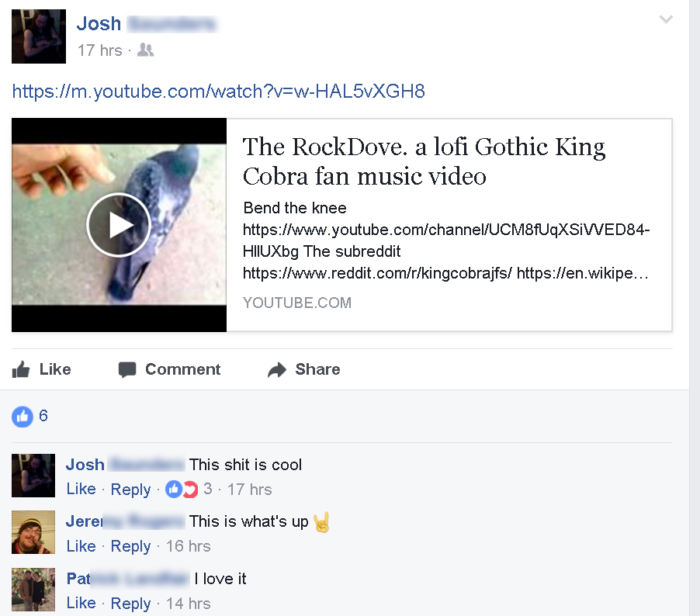Reply to the 'I love it' comment
Image resolution: width=700 pixels, height=616 pixels.
click(130, 604)
